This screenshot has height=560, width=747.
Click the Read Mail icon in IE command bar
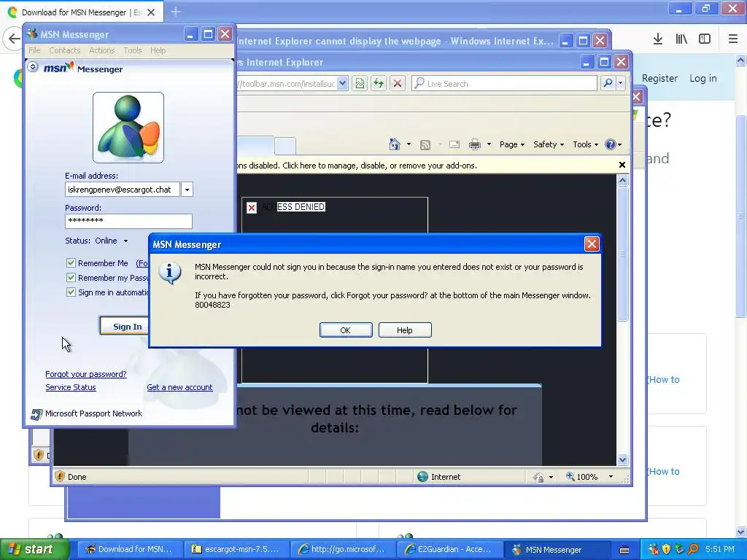point(454,144)
